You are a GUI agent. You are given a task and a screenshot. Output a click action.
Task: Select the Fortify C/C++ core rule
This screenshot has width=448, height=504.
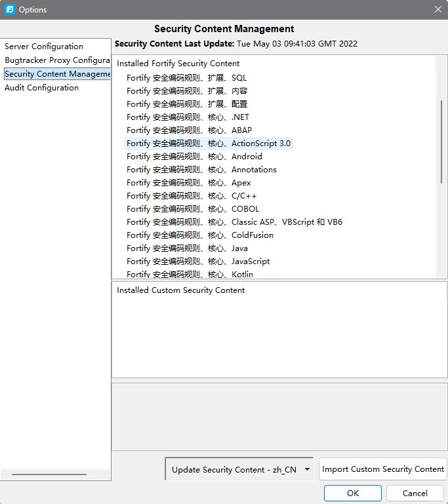pos(192,196)
